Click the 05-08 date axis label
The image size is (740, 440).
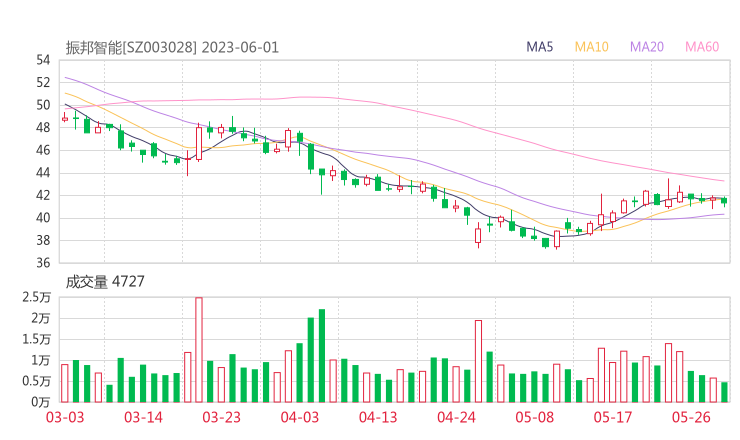535,417
